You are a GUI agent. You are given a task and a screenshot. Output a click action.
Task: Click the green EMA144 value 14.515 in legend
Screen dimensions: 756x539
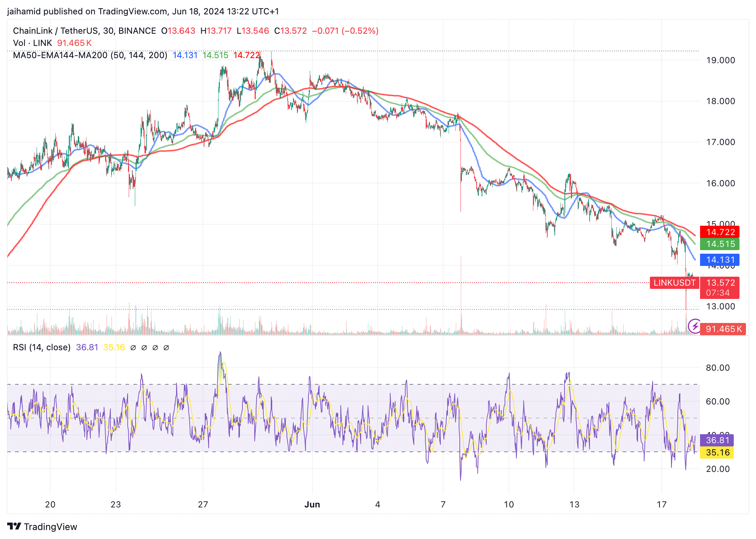(215, 55)
